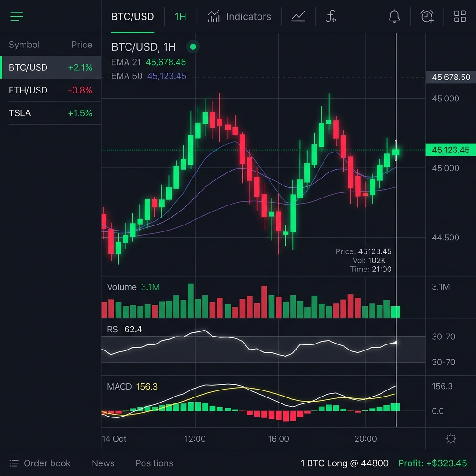Select the line chart type icon
The height and width of the screenshot is (476, 476).
(x=298, y=16)
